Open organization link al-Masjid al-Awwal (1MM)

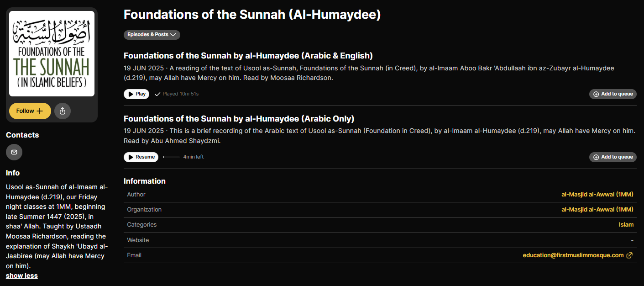[597, 210]
